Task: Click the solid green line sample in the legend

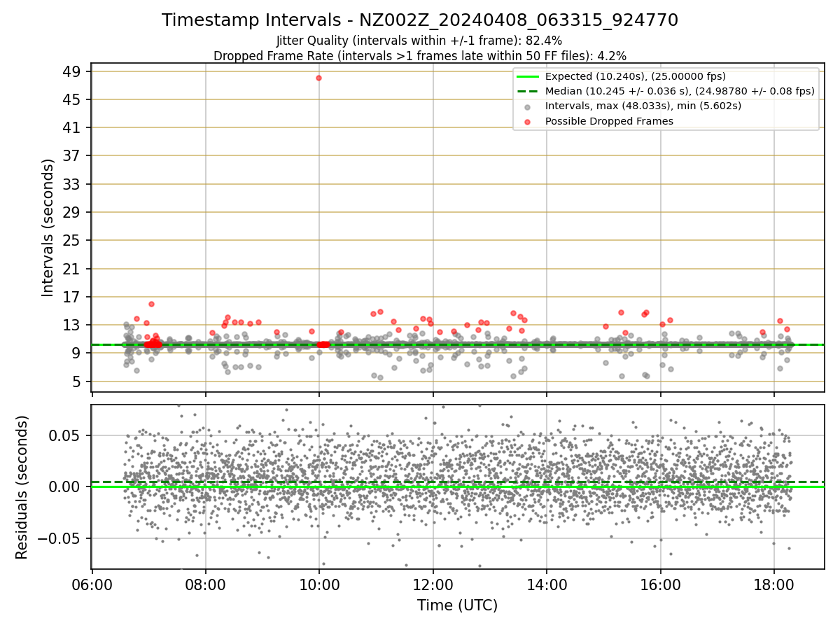Action: [528, 76]
